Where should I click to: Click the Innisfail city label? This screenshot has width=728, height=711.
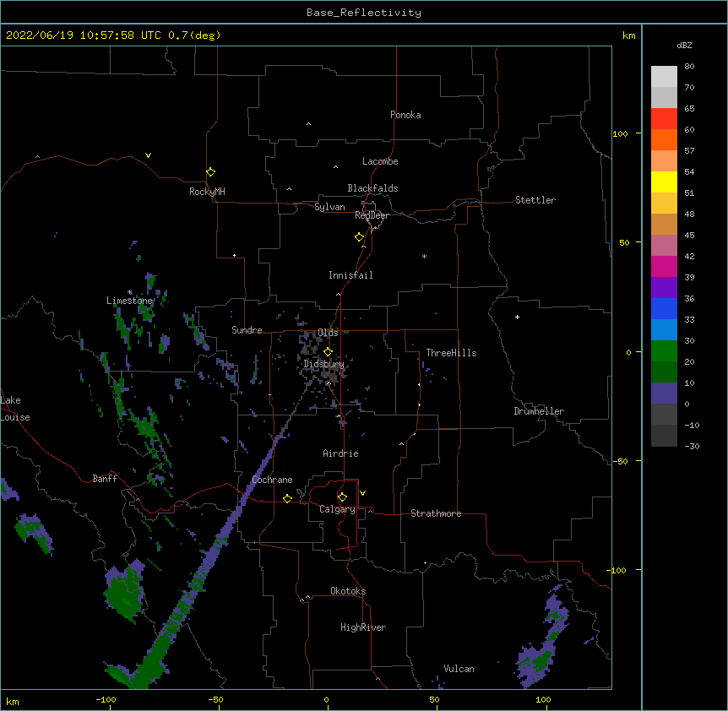(x=350, y=275)
